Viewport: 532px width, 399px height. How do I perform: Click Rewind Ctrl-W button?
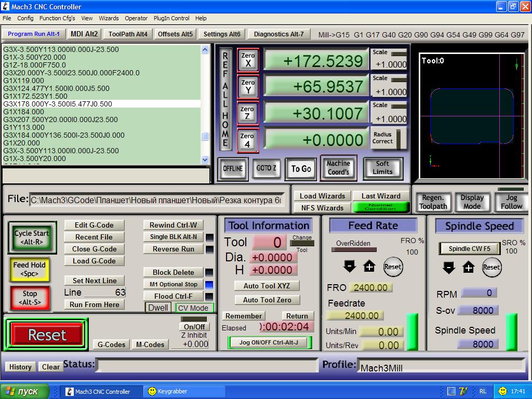[x=173, y=225]
